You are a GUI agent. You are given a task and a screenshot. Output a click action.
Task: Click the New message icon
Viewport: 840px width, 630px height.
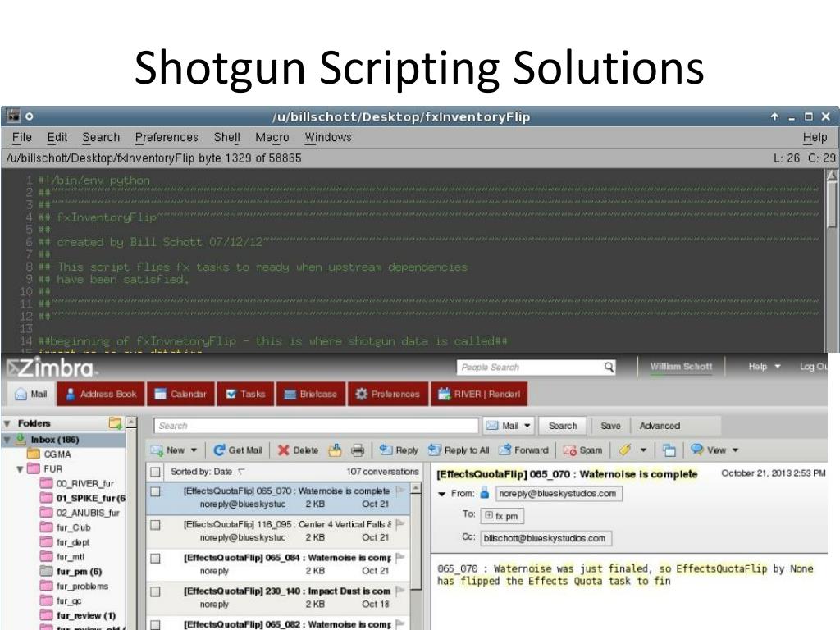(x=157, y=450)
